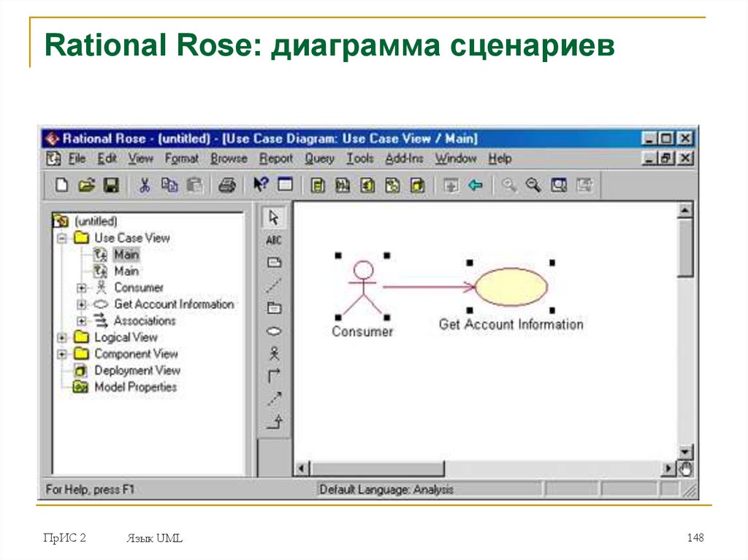748x560 pixels.
Task: Click the Zoom In magnifier icon
Action: pos(509,185)
